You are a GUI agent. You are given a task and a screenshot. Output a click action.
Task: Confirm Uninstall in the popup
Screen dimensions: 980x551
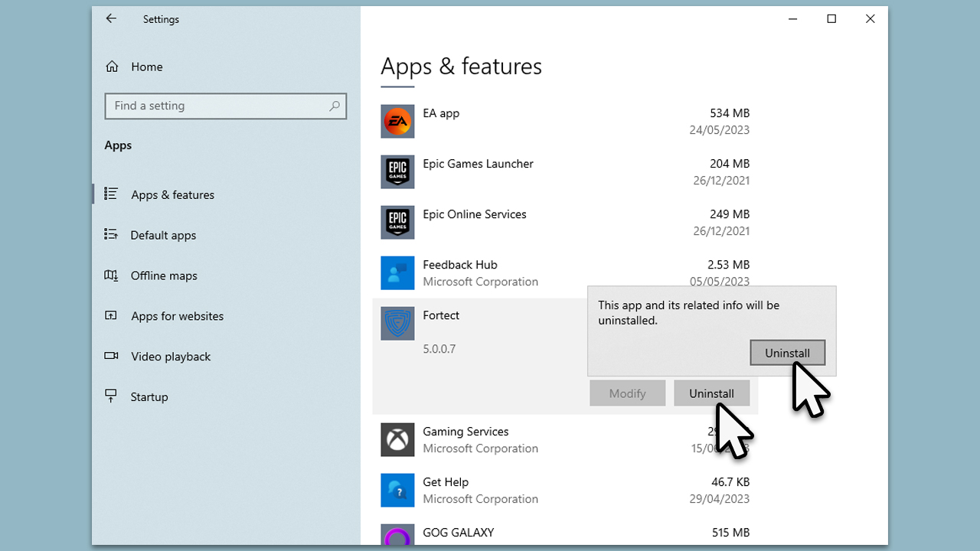coord(787,353)
